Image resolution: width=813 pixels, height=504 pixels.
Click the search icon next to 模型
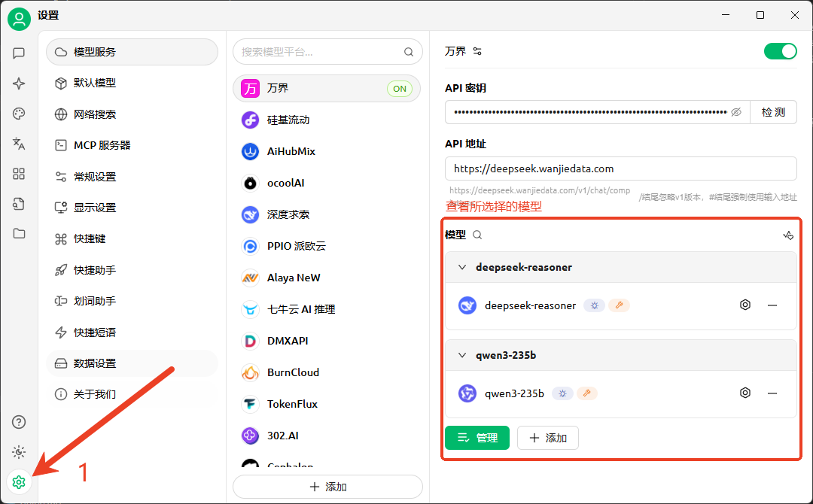coord(477,235)
